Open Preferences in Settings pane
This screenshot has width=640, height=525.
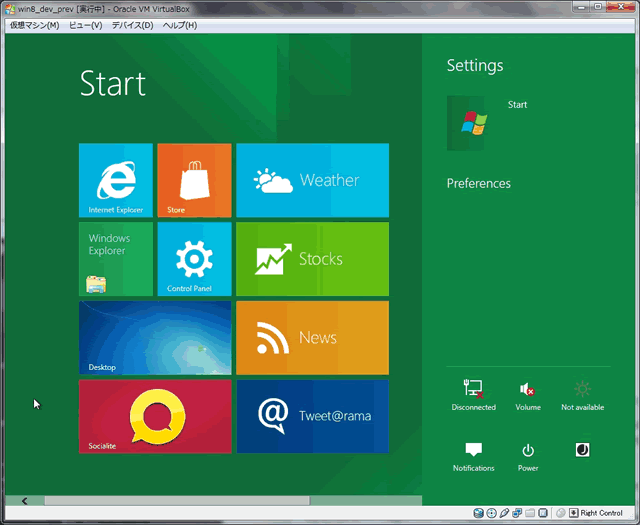(x=478, y=183)
